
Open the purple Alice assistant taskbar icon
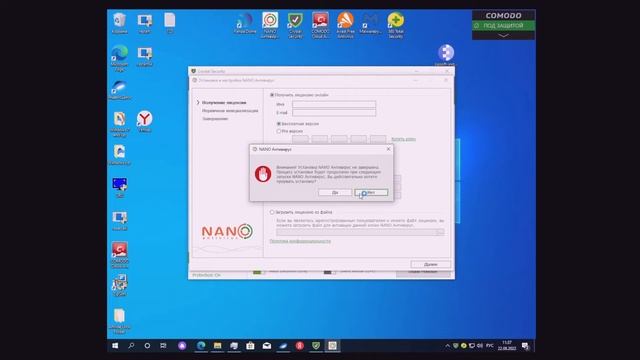182,346
